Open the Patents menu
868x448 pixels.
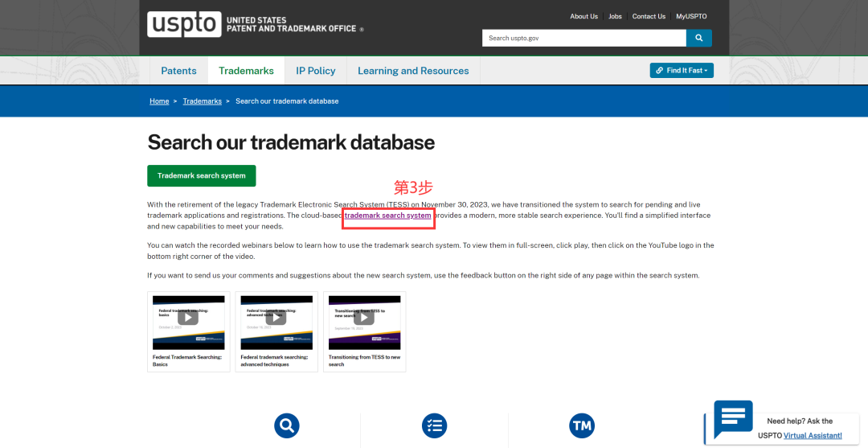(178, 71)
